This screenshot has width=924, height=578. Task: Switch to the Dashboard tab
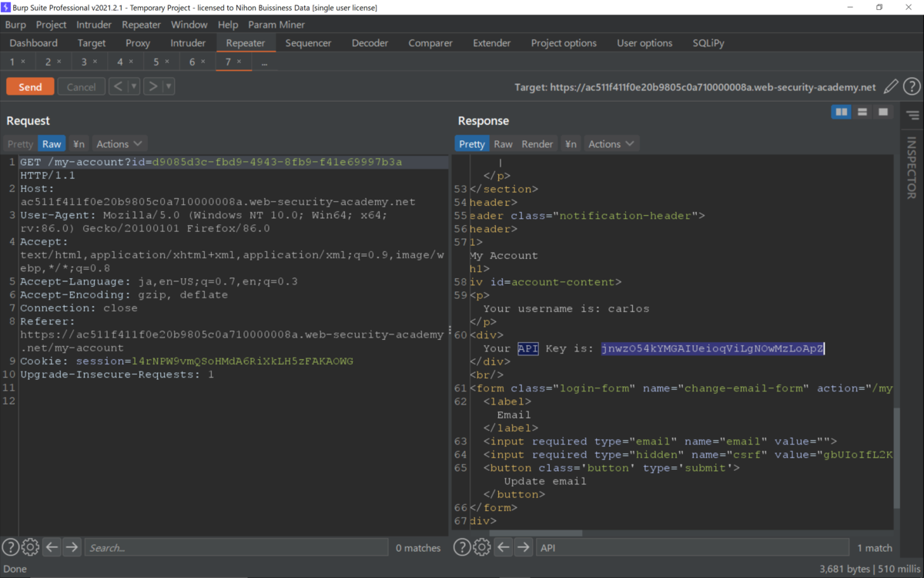[x=34, y=43]
